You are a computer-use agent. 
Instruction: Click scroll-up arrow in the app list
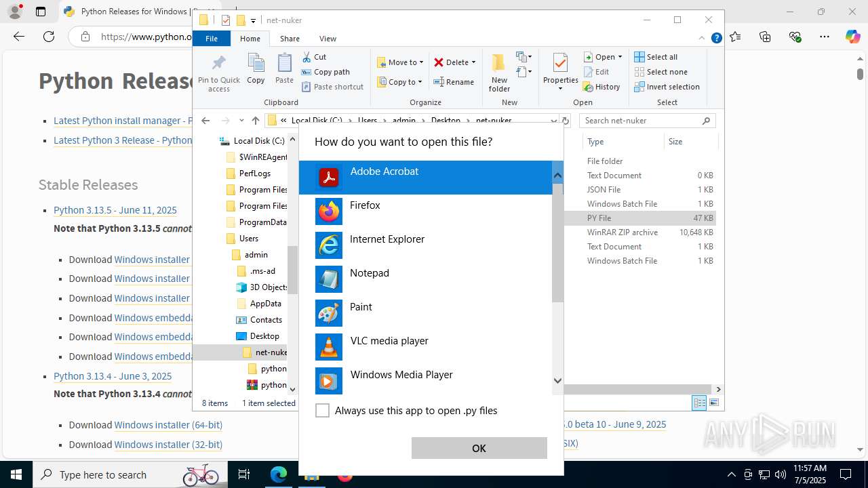coord(557,176)
